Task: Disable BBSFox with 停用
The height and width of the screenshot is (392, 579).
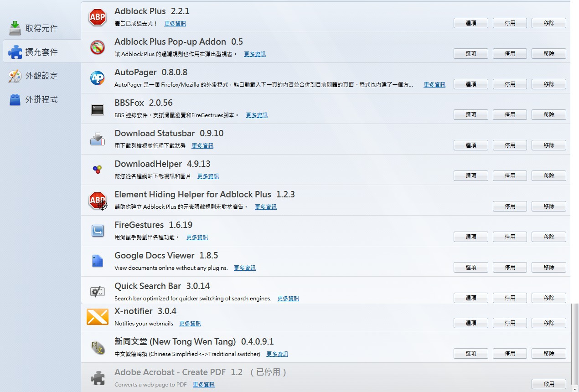Action: (x=510, y=115)
